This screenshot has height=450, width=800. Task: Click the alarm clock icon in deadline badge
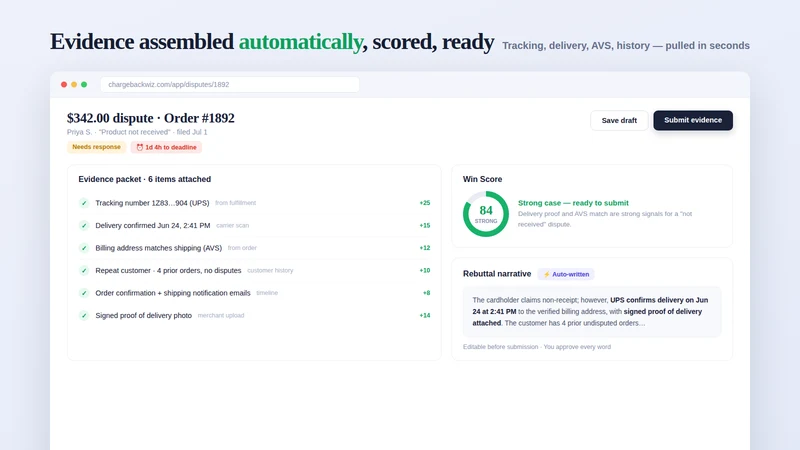click(x=139, y=147)
